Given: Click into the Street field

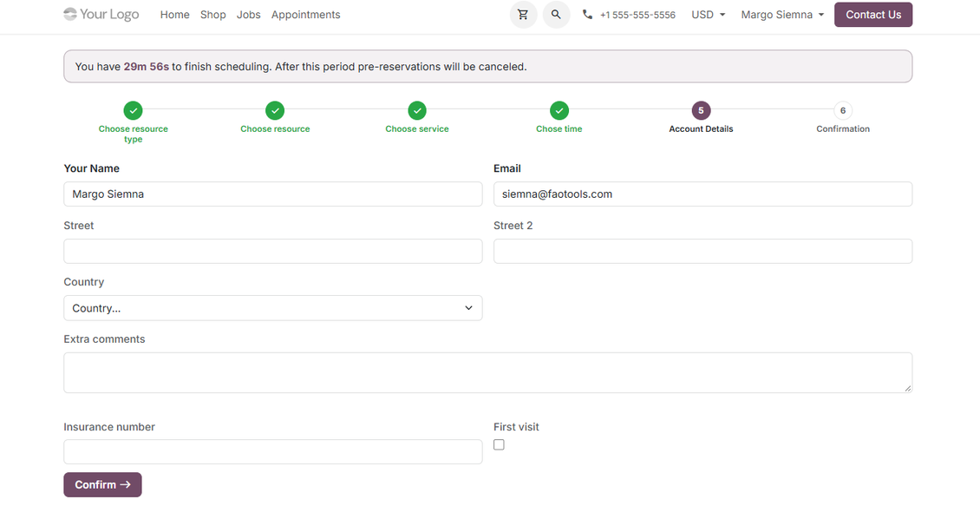Looking at the screenshot, I should (x=273, y=251).
